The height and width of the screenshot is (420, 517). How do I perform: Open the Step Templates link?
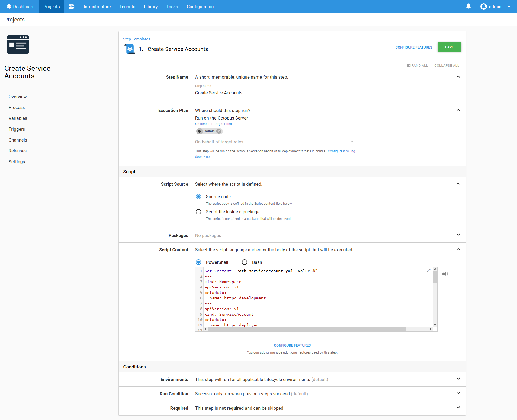tap(136, 39)
